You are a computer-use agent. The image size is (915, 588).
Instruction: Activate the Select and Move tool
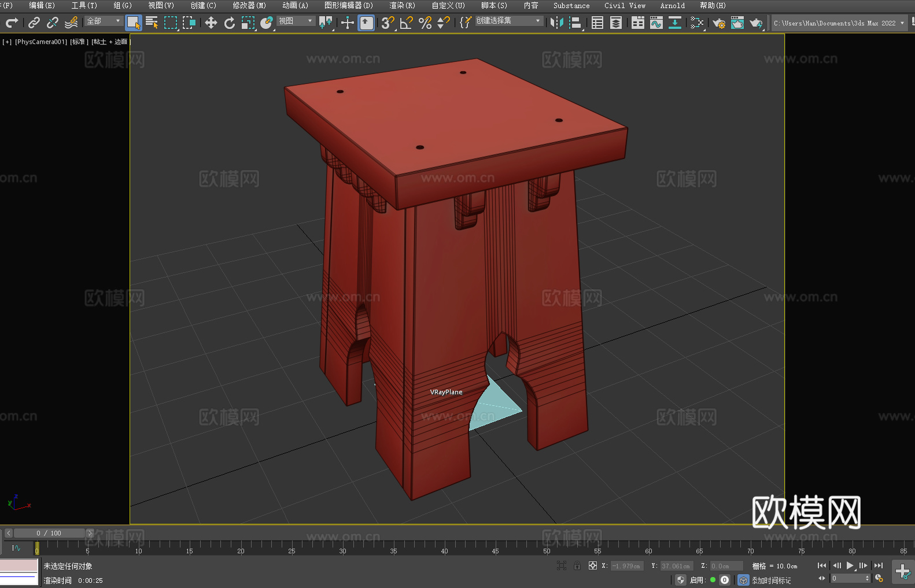(x=211, y=23)
